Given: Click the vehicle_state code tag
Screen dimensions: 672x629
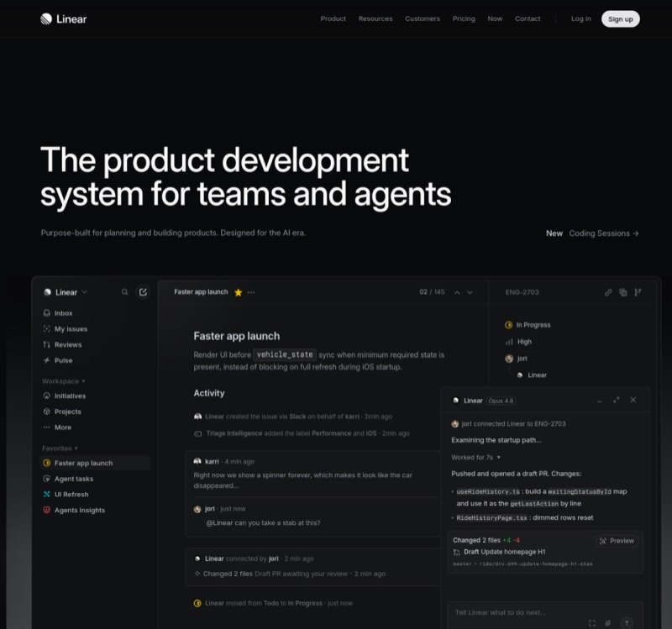Looking at the screenshot, I should 285,354.
